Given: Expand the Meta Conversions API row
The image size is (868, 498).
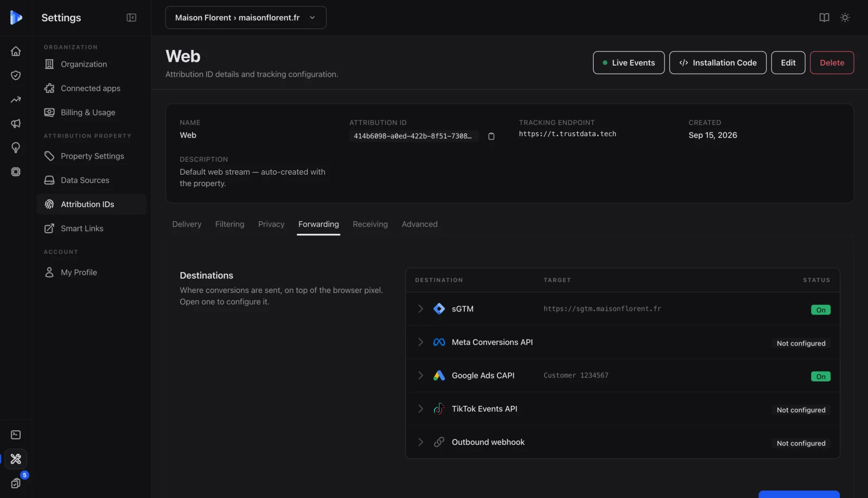Looking at the screenshot, I should pyautogui.click(x=420, y=342).
